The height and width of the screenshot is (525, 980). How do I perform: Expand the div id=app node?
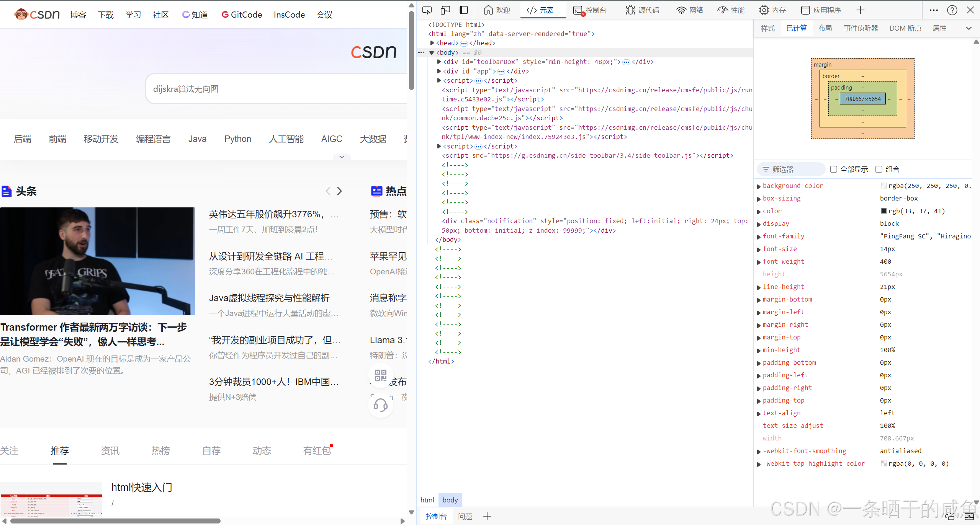439,71
